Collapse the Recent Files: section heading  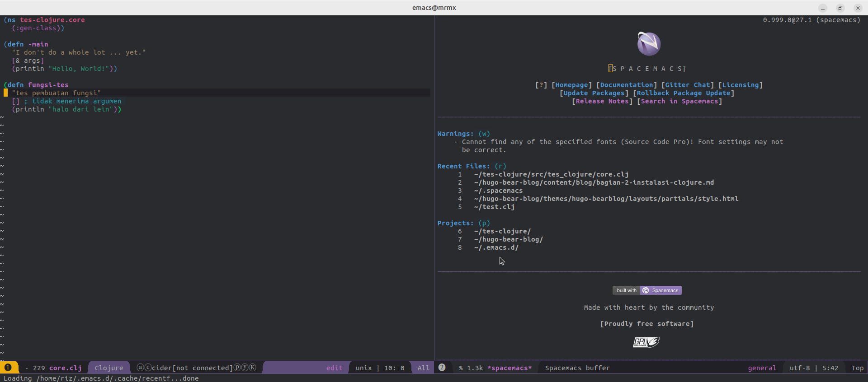(463, 166)
